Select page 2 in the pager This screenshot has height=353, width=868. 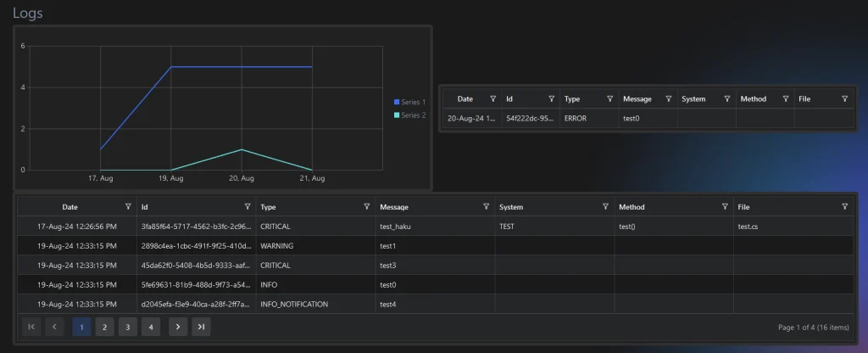point(104,327)
